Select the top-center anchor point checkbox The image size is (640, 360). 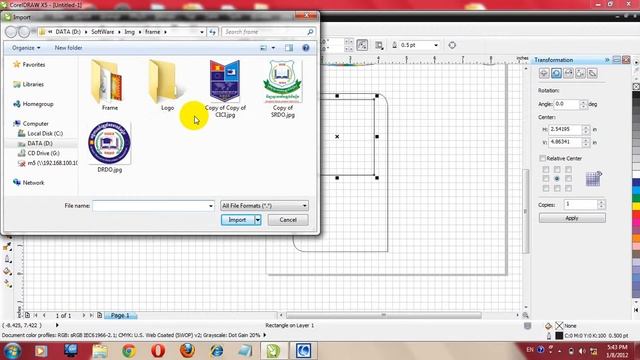pyautogui.click(x=557, y=169)
